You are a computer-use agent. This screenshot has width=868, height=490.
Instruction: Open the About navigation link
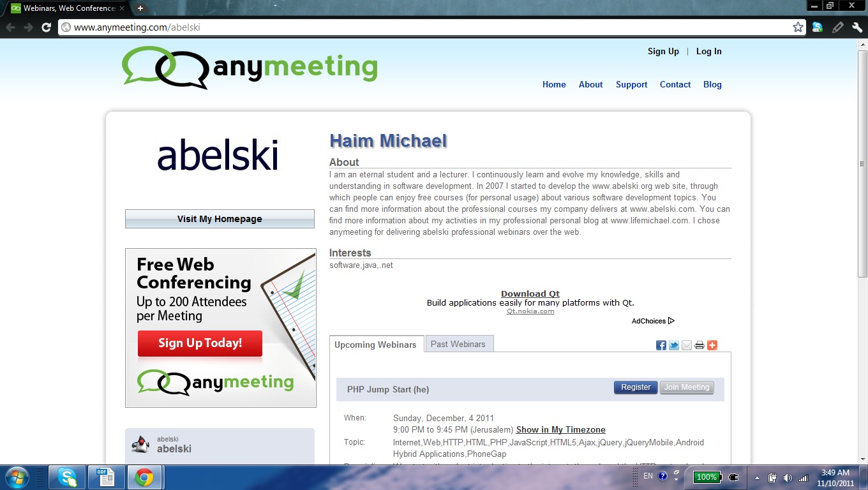pos(590,84)
